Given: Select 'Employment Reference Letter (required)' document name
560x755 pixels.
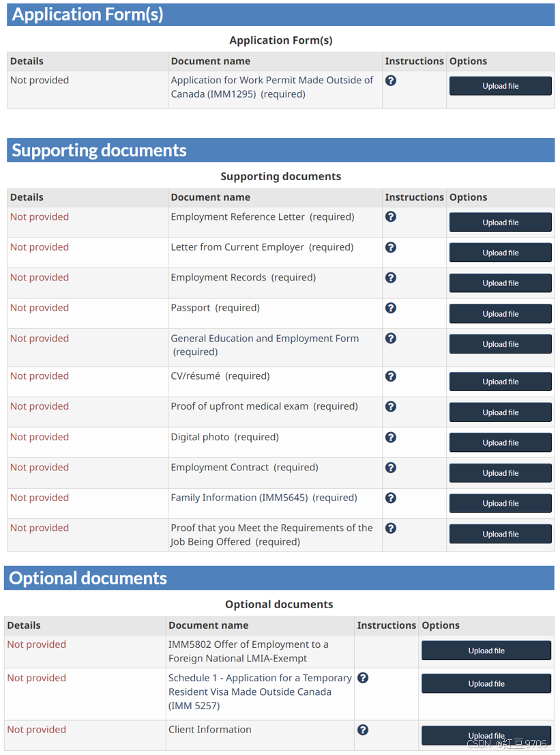Looking at the screenshot, I should click(x=263, y=217).
